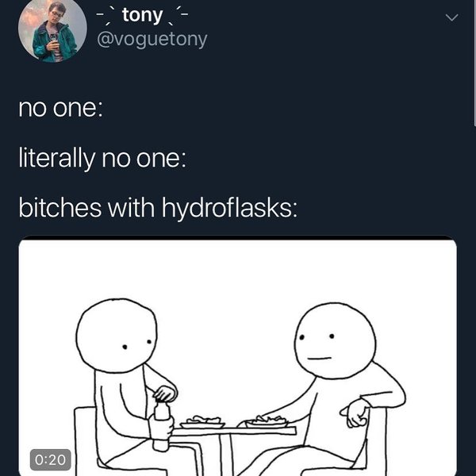Click the left plate of food

coord(202,422)
